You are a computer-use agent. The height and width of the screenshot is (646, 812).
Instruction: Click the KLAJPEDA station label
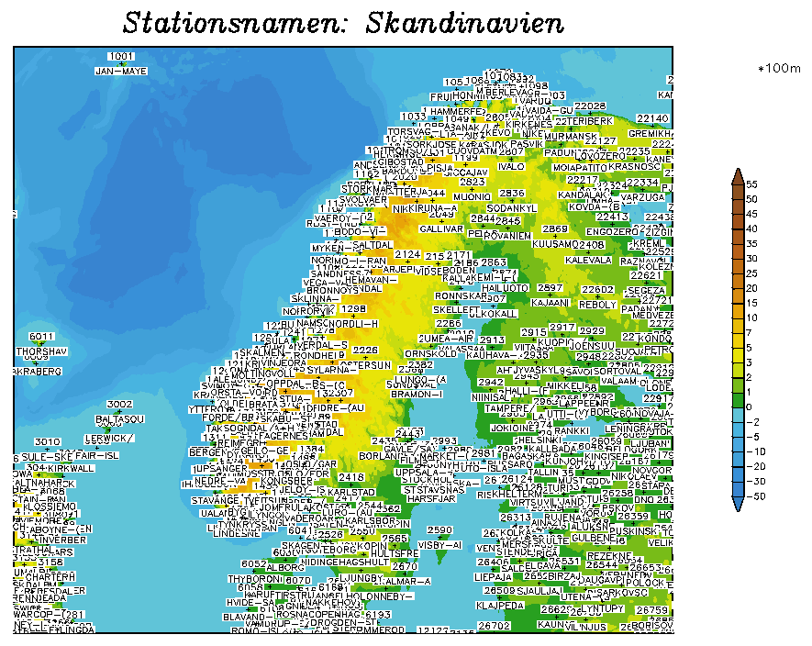500,606
